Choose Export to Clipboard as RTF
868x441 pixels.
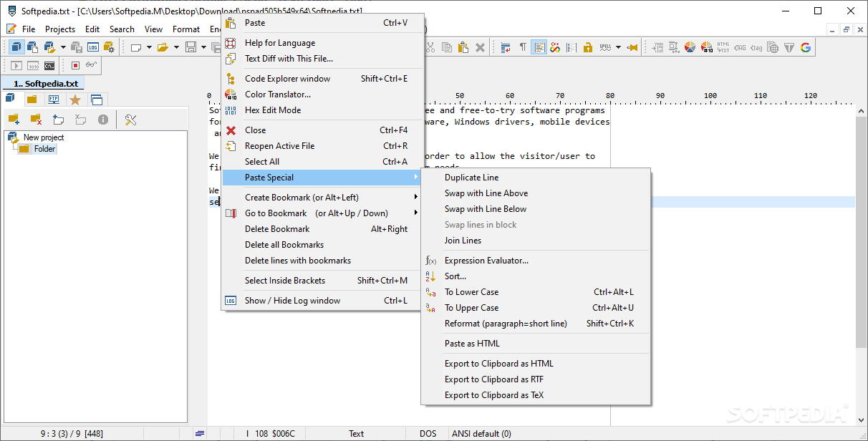point(536,379)
